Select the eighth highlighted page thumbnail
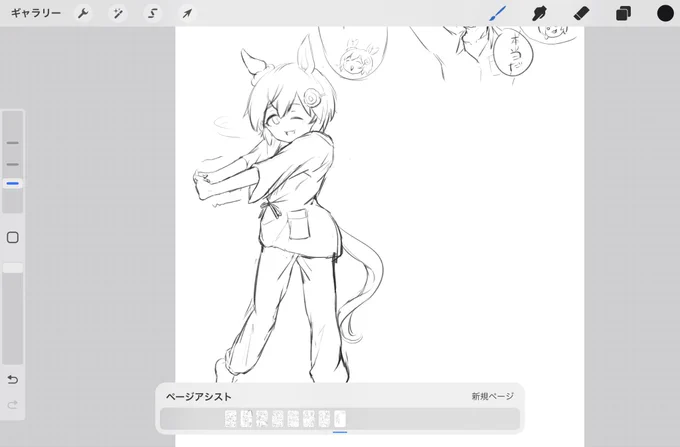This screenshot has height=447, width=680. 340,419
